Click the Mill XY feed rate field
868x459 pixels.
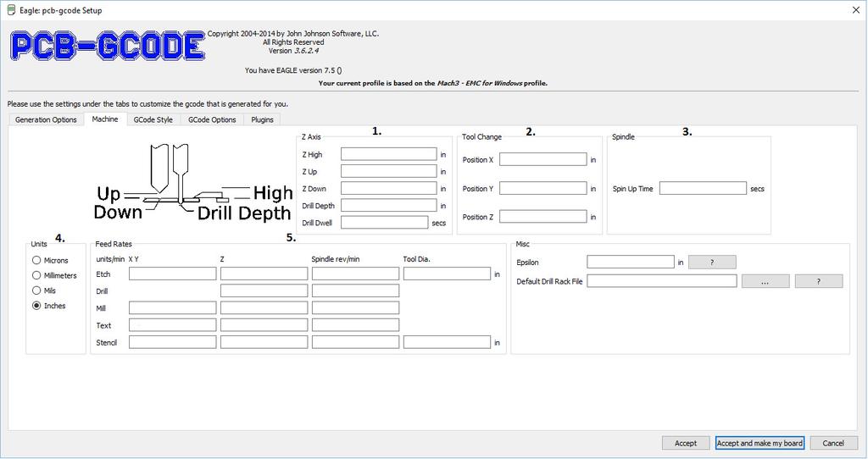tap(173, 307)
